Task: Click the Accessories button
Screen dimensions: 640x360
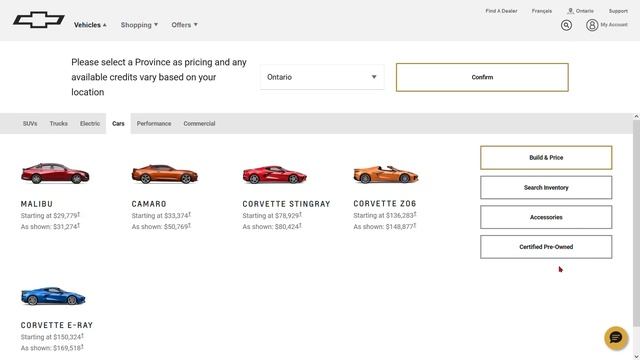Action: click(546, 217)
